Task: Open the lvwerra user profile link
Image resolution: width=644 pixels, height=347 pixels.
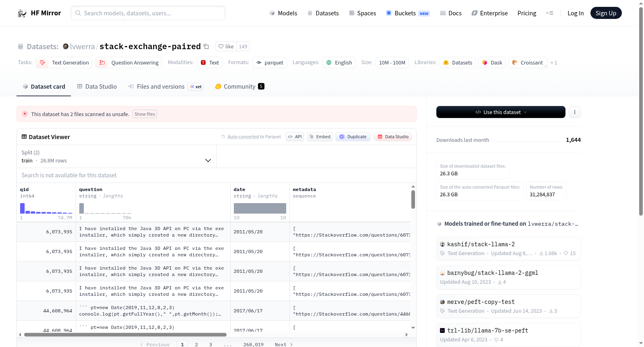Action: click(x=83, y=46)
